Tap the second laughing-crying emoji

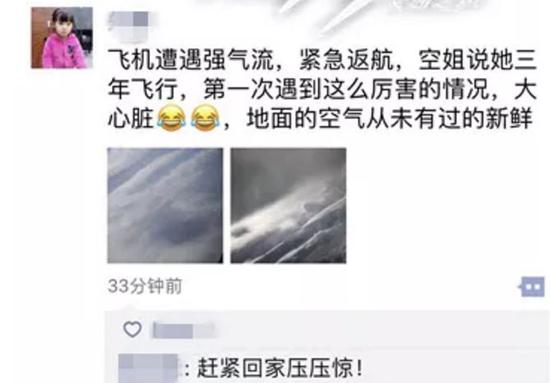click(205, 119)
